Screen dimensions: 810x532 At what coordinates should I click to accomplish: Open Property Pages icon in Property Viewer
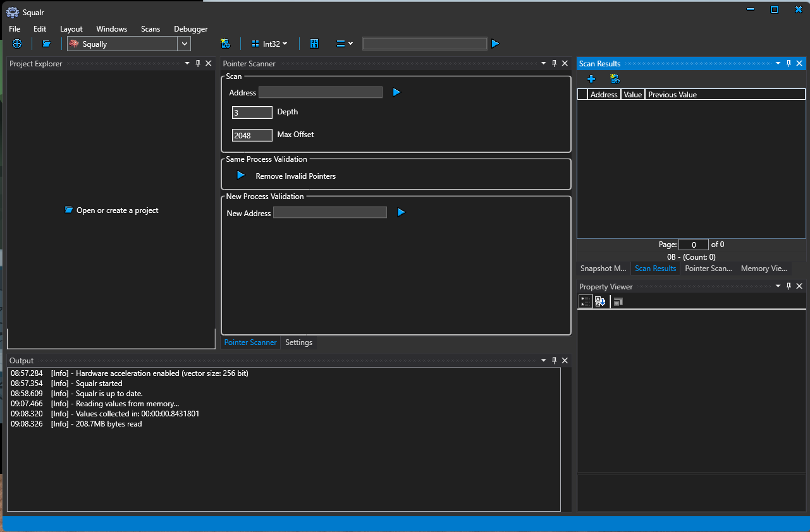(x=618, y=301)
